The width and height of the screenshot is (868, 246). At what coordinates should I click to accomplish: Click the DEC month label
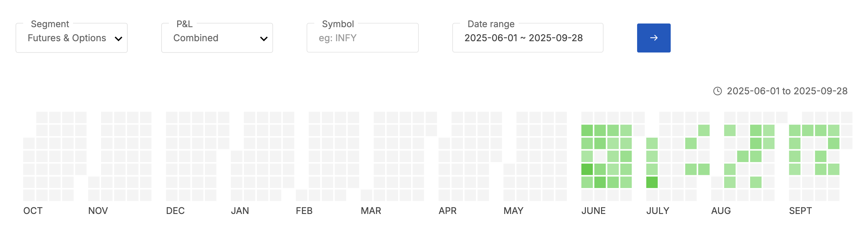point(175,211)
